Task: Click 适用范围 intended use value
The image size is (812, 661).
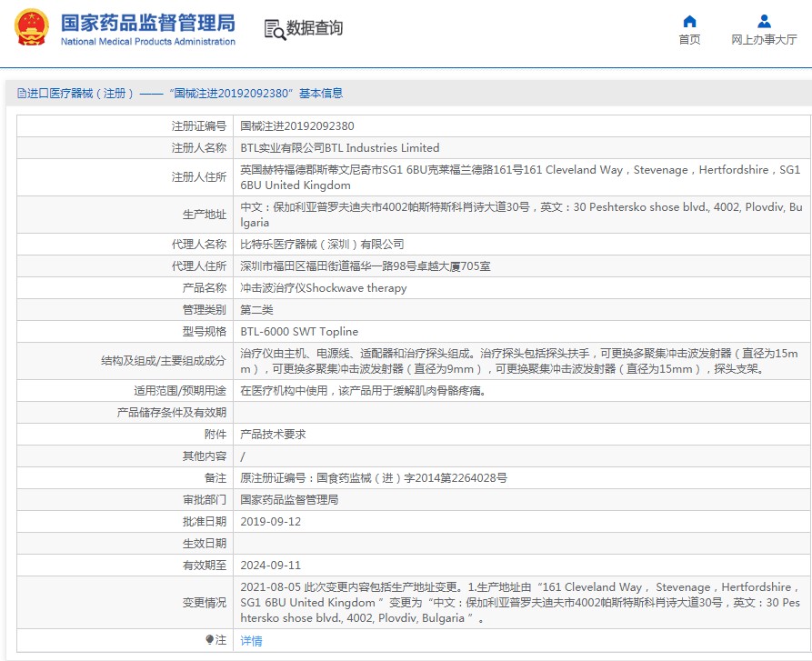Action: click(363, 390)
